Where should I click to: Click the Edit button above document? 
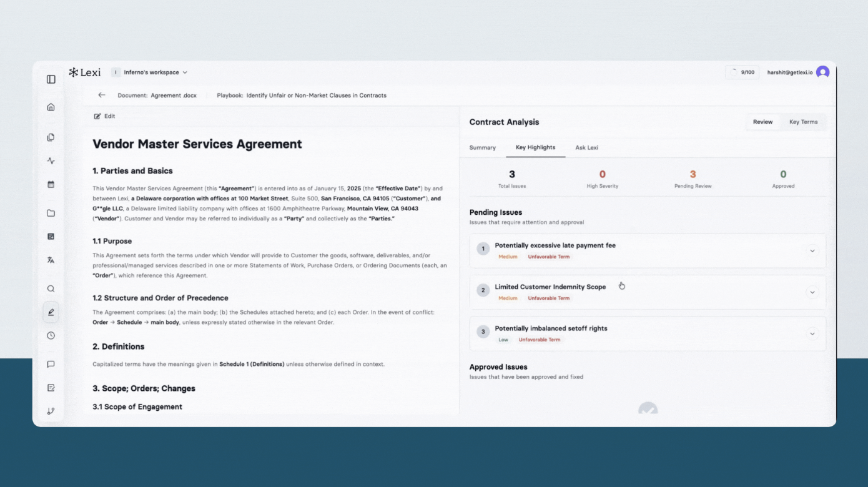point(105,117)
